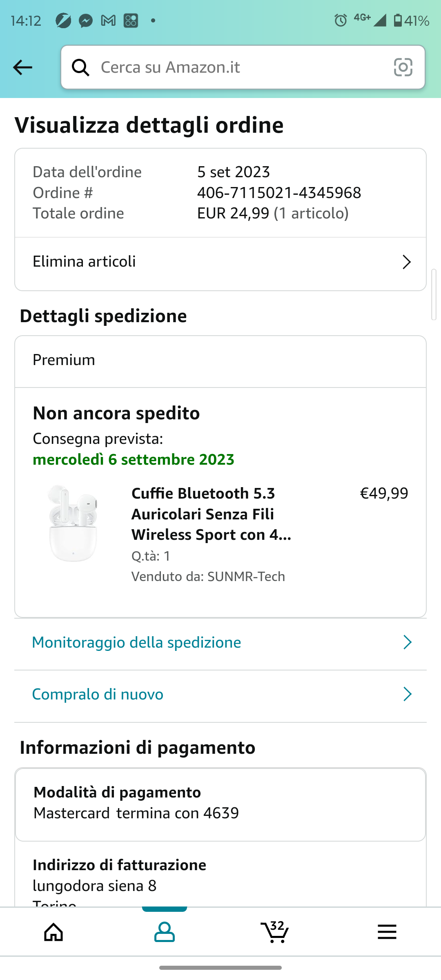Click the Monitoraggio della spedizione link
This screenshot has height=980, width=441.
[136, 642]
